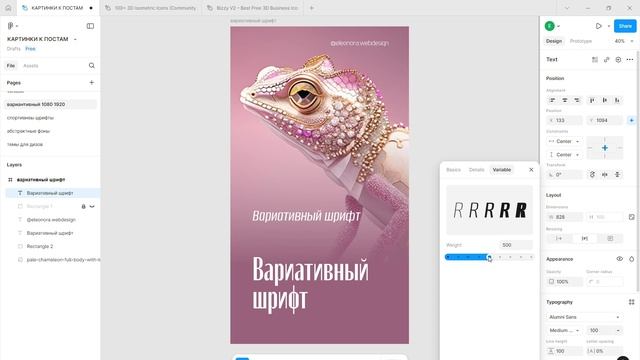Click the Weight value 500 field
This screenshot has width=640, height=360.
(516, 245)
